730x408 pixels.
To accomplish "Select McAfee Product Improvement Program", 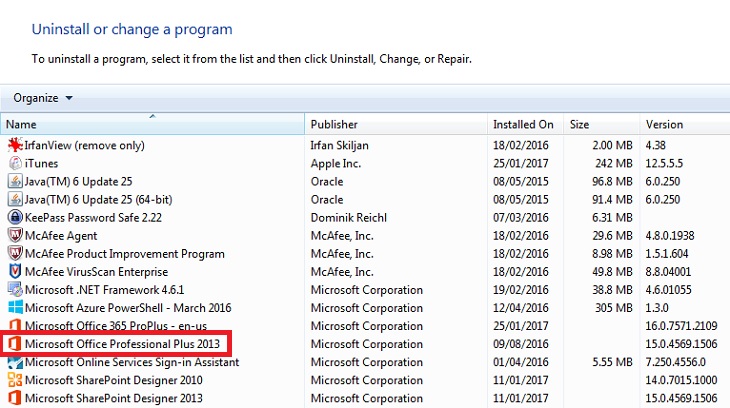I will coord(125,254).
